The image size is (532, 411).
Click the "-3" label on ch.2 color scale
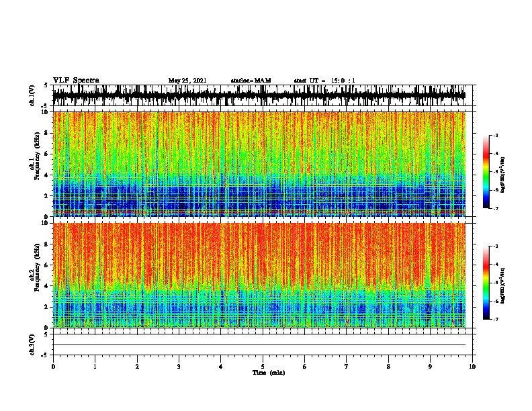495,246
